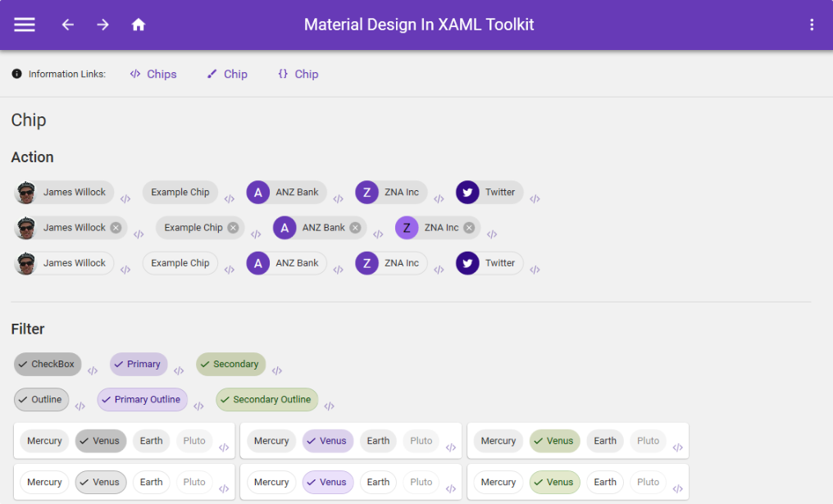The width and height of the screenshot is (833, 504).
Task: Deselect purple filled Venus chip
Action: click(x=328, y=441)
